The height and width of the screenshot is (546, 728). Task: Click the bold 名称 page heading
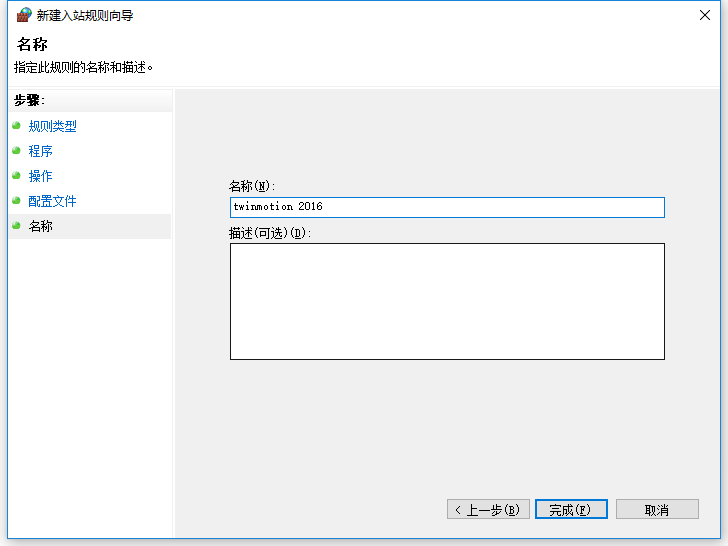32,45
